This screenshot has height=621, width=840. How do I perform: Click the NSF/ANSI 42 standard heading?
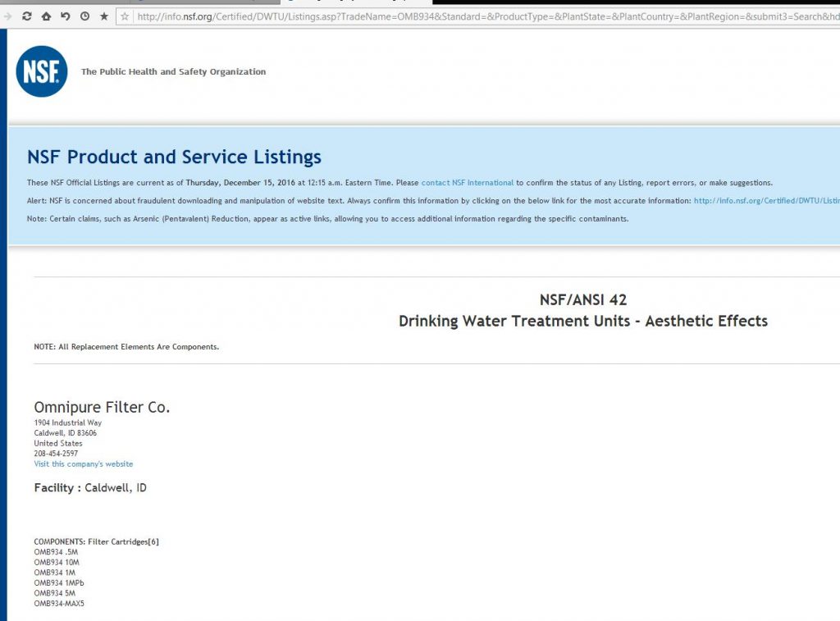point(582,300)
